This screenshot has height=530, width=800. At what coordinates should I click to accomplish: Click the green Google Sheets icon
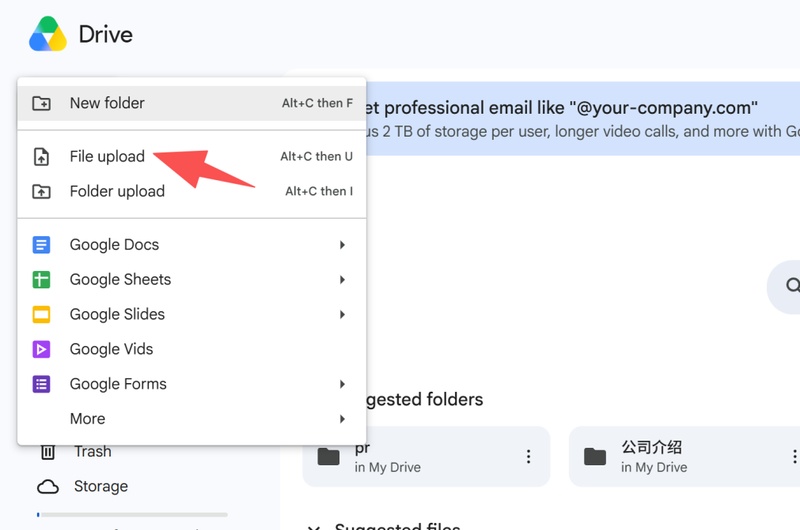coord(41,280)
